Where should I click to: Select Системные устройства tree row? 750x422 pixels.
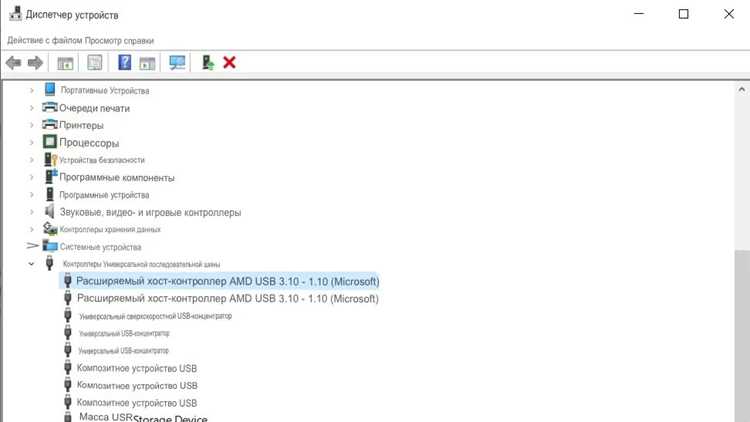(100, 247)
